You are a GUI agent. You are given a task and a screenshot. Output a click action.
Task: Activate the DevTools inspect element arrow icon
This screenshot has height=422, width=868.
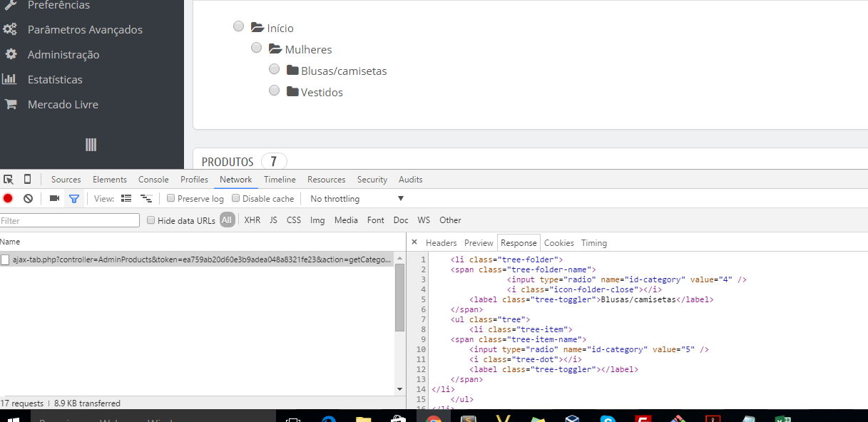click(x=9, y=180)
